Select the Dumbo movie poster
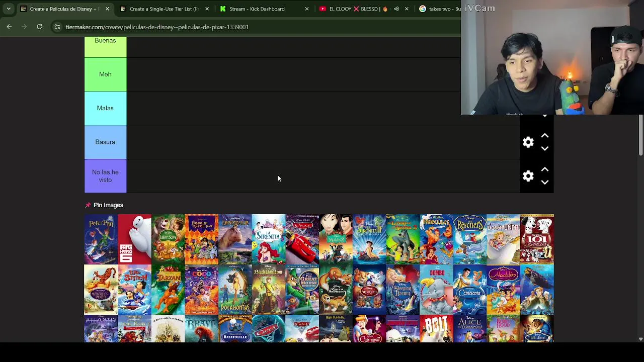 click(436, 290)
